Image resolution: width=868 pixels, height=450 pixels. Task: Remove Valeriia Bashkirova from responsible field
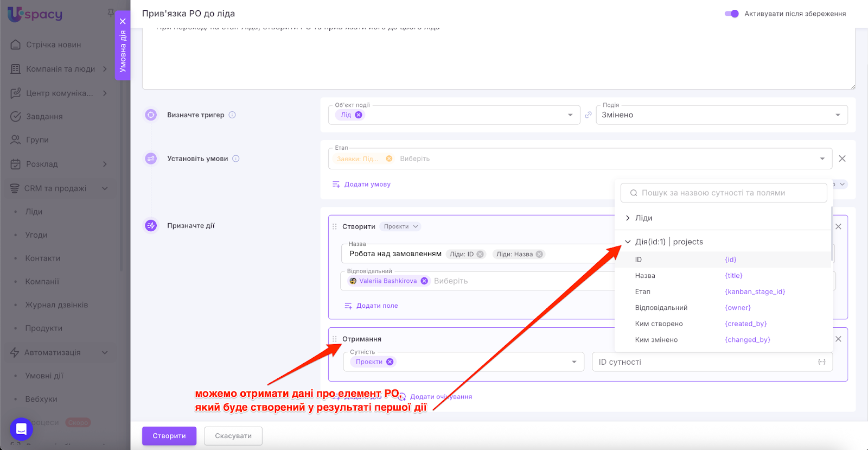point(424,281)
